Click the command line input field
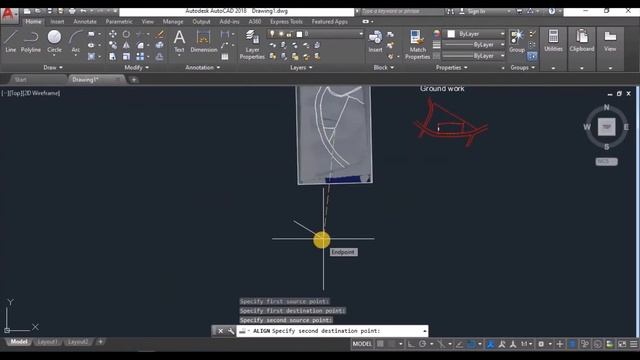 pyautogui.click(x=333, y=331)
